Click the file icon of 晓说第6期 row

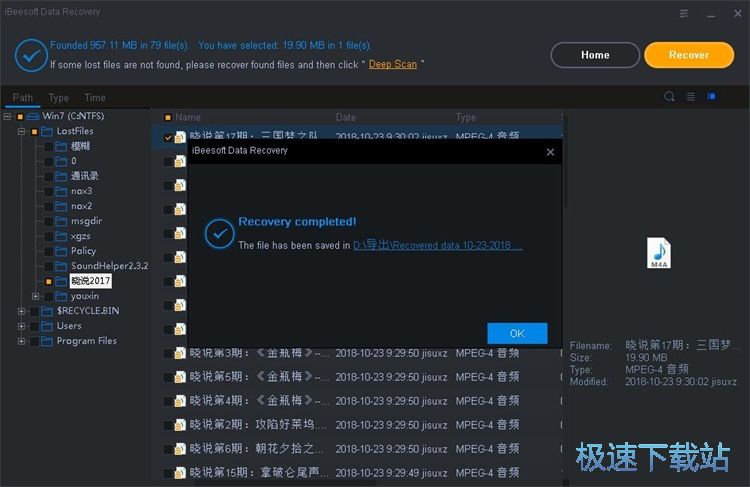180,449
